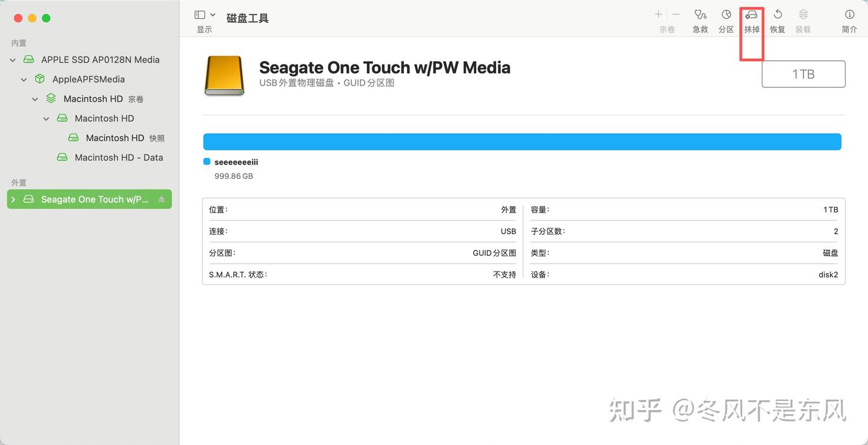Click the large yellow external drive icon
868x445 pixels.
(224, 76)
